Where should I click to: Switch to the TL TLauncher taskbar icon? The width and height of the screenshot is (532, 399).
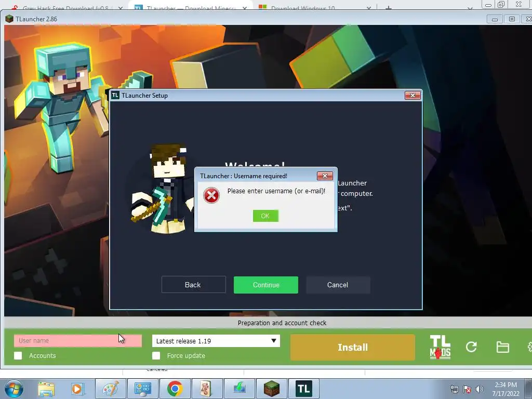point(303,389)
